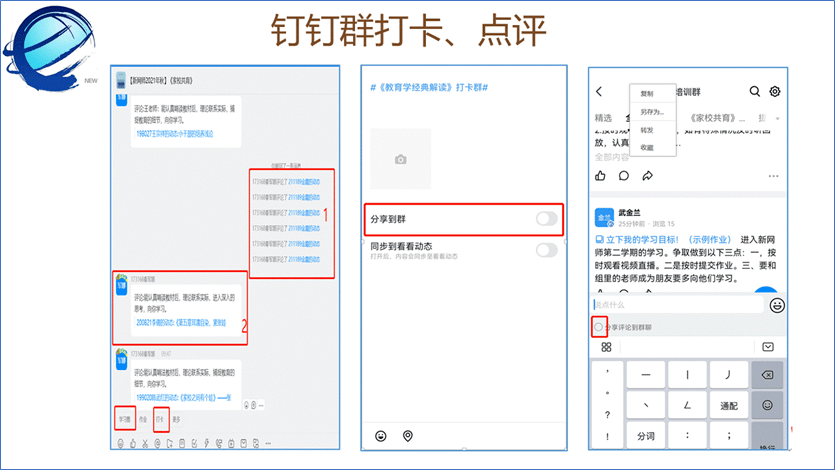The height and width of the screenshot is (470, 835).
Task: Choose 转发 in context menu
Action: [647, 130]
